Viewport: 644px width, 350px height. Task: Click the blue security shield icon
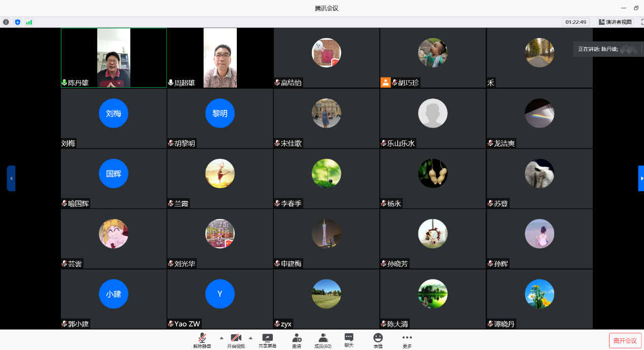coord(18,22)
